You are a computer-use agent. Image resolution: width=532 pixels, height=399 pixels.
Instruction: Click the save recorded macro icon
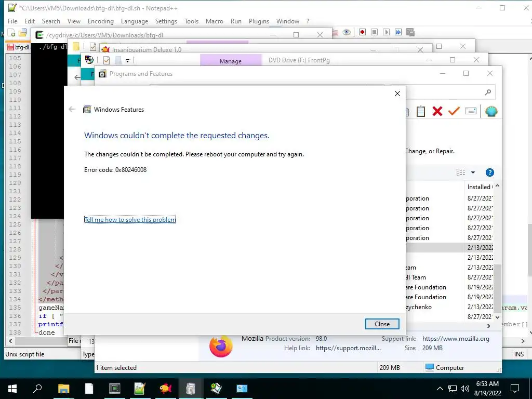pos(410,32)
